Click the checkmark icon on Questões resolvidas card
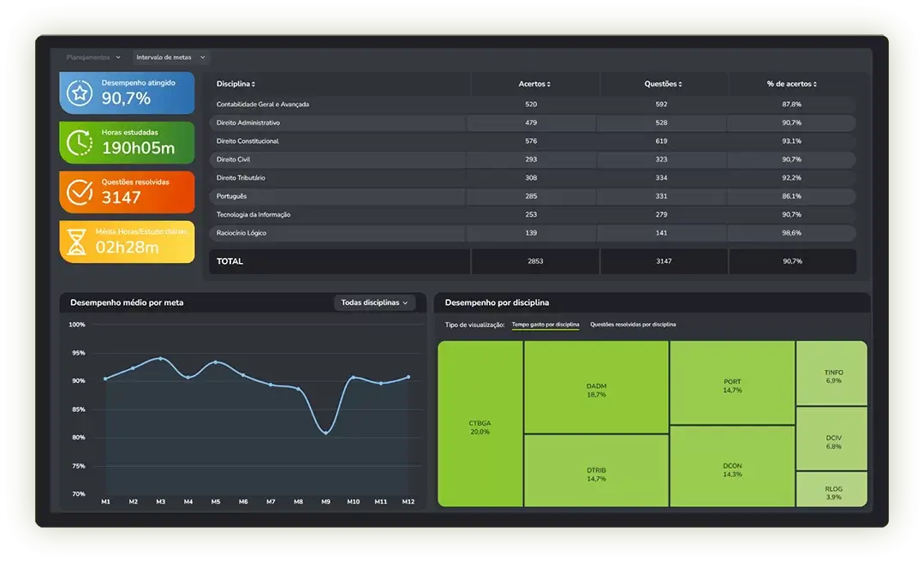 click(x=80, y=192)
